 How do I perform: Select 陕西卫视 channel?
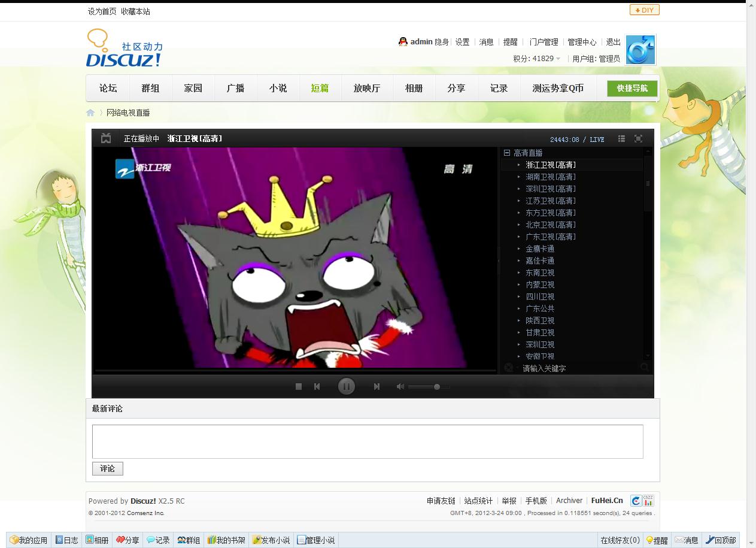[x=540, y=320]
